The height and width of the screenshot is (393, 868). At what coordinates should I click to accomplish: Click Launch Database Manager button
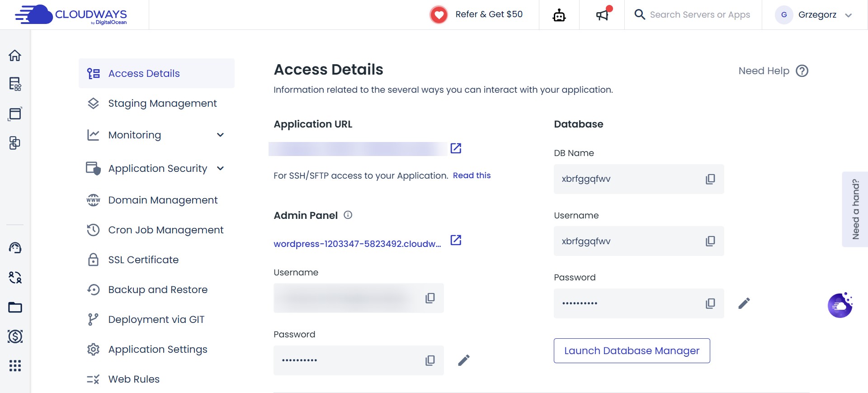tap(632, 350)
